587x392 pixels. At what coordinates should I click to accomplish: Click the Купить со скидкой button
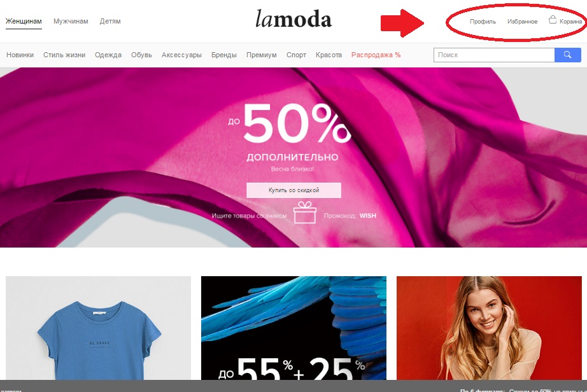(293, 190)
